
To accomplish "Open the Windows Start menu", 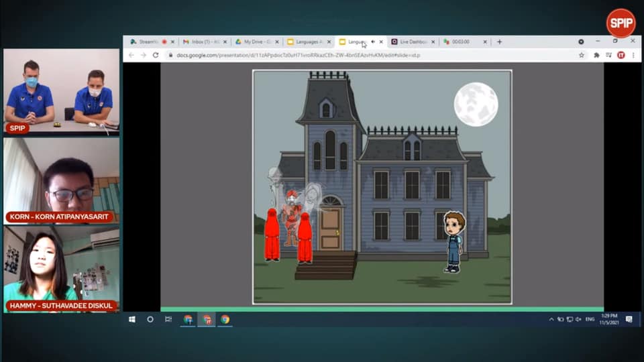I will coord(132,319).
